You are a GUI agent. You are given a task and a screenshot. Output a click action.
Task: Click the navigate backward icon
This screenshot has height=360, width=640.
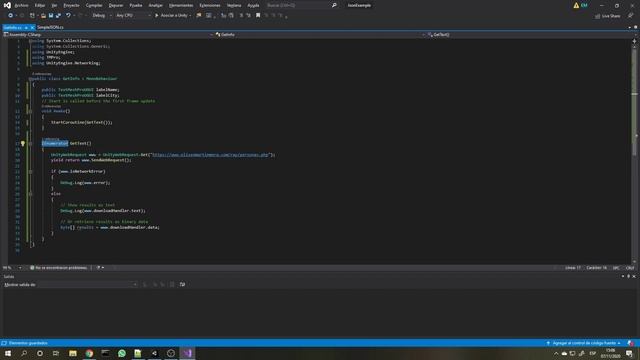(10, 16)
